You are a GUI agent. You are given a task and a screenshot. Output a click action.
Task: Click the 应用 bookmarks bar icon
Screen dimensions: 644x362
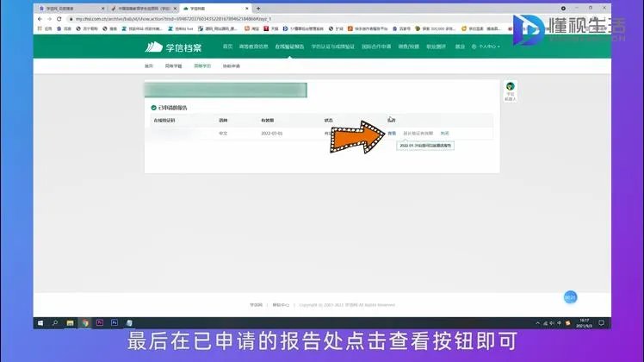click(45, 28)
